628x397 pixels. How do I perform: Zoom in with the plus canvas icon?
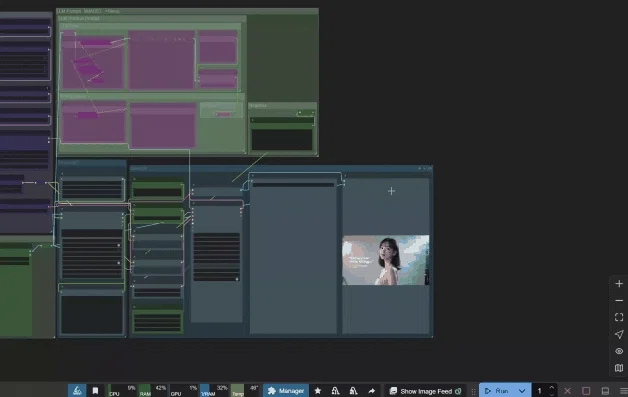tap(619, 284)
